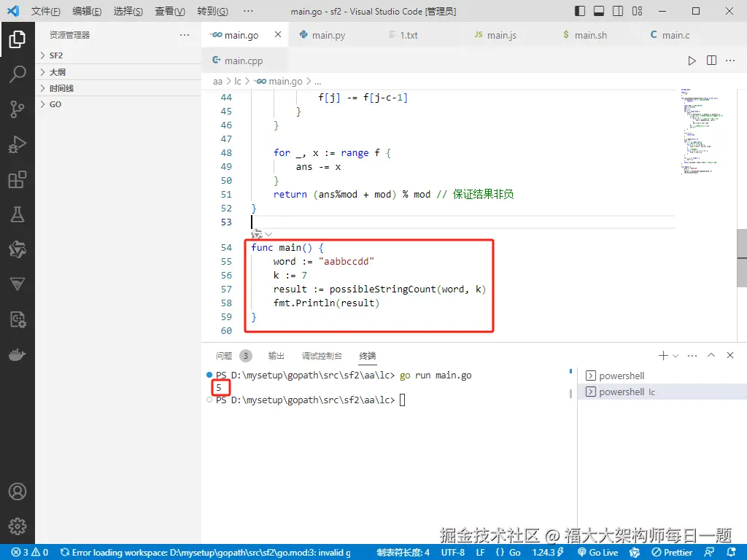Click the code minimap preview
Viewport: 747px width, 560px height.
coord(703,131)
